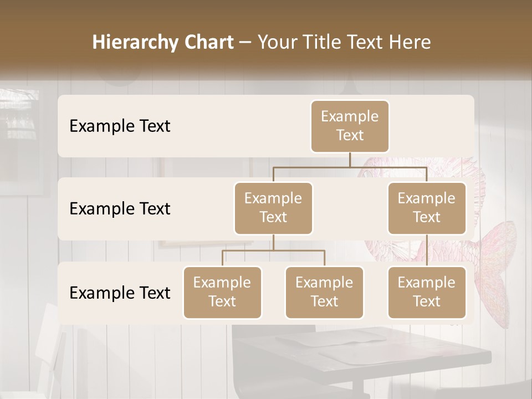
Task: Select the top-level hierarchy box
Action: pos(350,126)
